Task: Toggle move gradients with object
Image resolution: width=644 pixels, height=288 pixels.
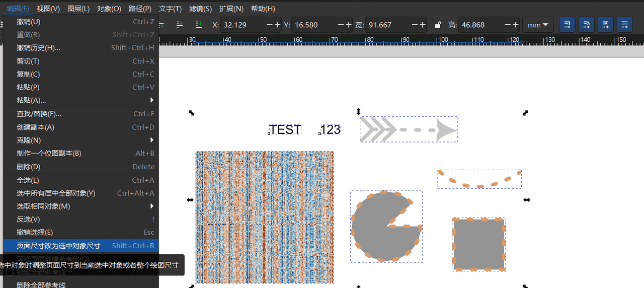Action: (605, 25)
